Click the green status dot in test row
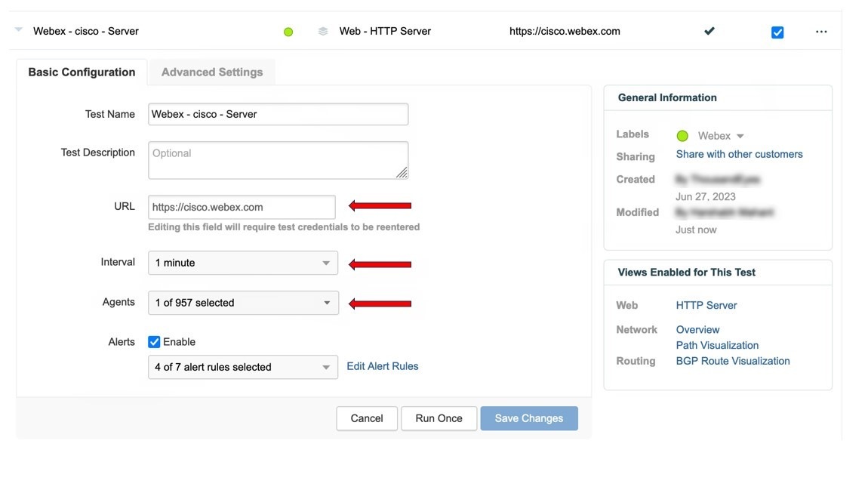This screenshot has height=493, width=868. (x=288, y=32)
